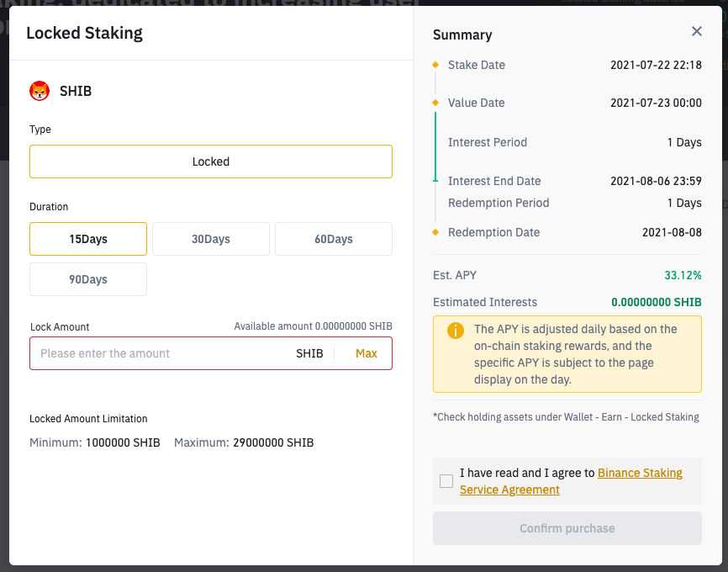Click the info icon in APY notice
This screenshot has height=572, width=728.
[x=456, y=331]
